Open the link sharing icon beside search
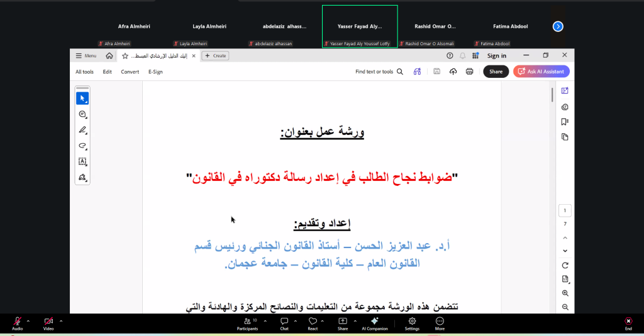 click(418, 72)
